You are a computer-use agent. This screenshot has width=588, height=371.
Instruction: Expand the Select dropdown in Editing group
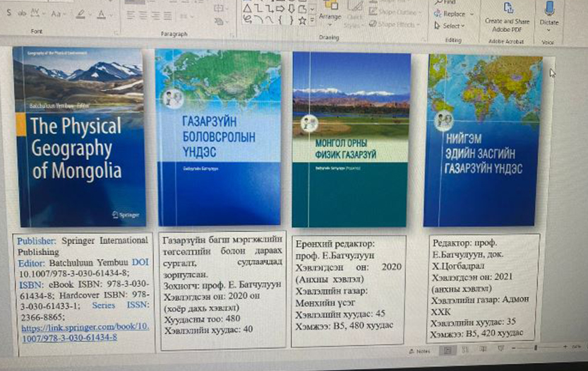point(463,26)
